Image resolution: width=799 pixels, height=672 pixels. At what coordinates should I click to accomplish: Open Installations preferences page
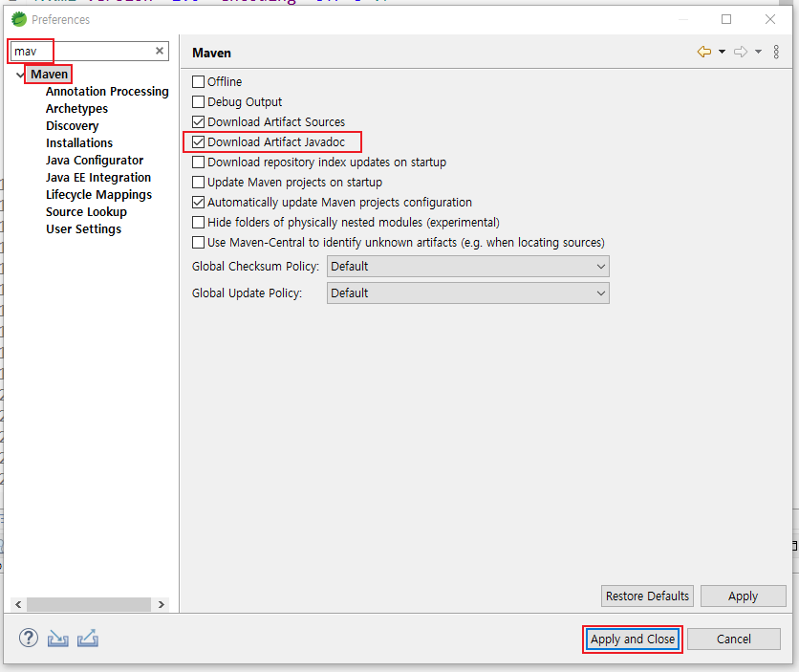(x=79, y=142)
